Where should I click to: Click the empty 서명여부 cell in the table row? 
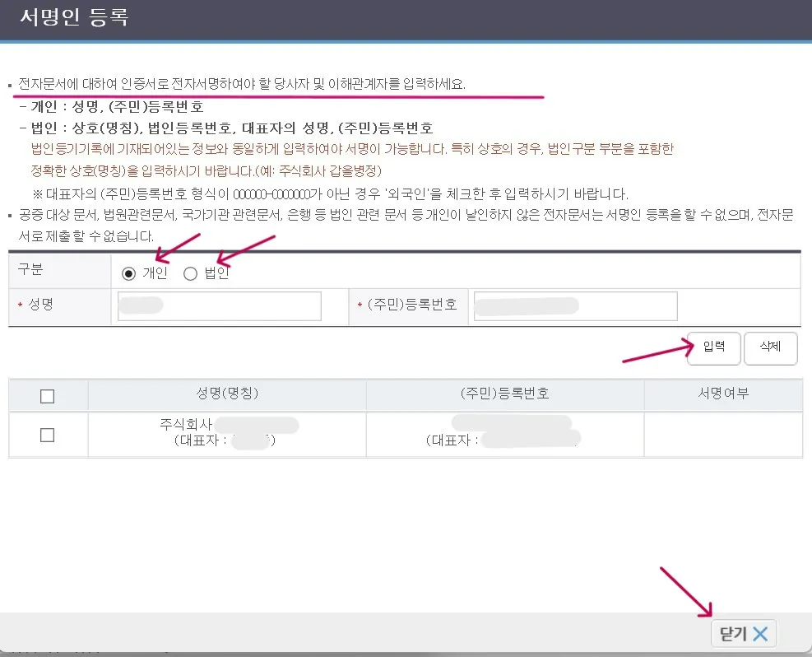click(722, 435)
